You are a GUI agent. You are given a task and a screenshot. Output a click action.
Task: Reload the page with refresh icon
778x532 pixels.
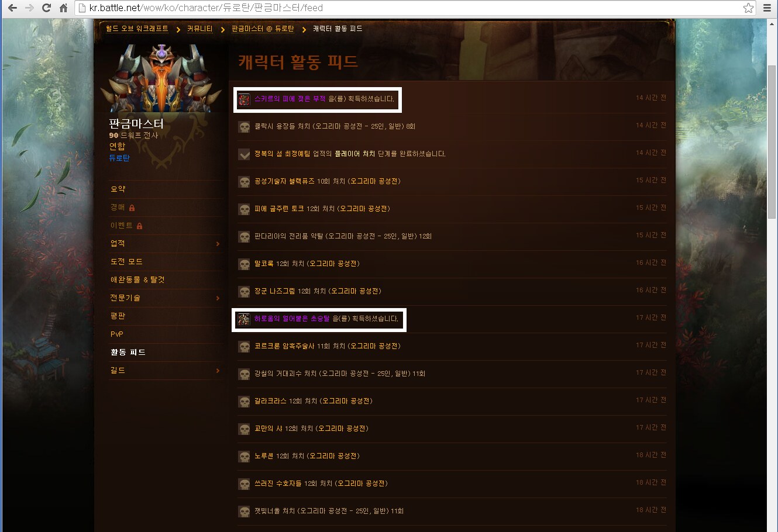46,8
